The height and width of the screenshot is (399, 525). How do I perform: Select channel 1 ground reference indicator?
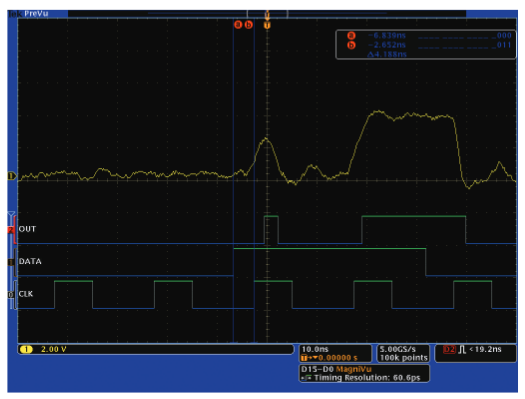pos(12,176)
